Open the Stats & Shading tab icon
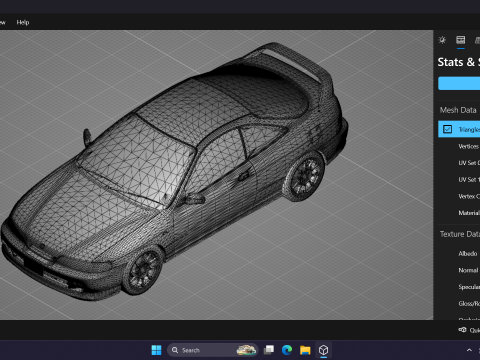The height and width of the screenshot is (360, 480). (x=461, y=40)
